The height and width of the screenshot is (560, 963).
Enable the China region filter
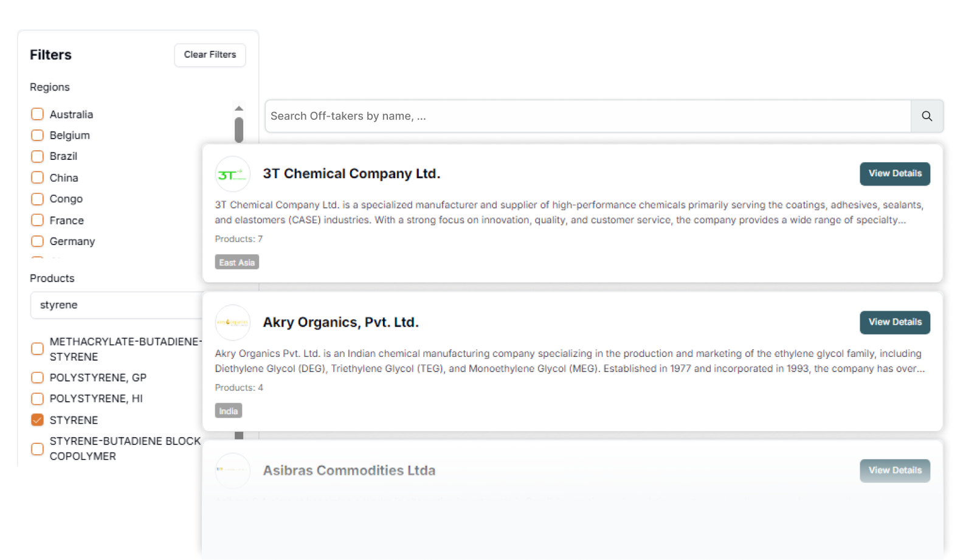[37, 178]
